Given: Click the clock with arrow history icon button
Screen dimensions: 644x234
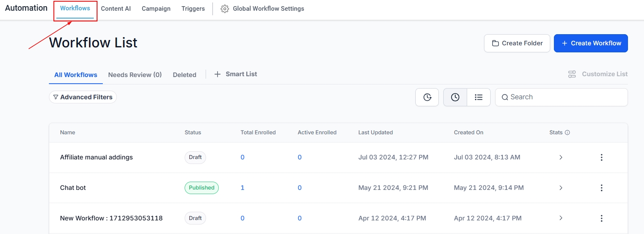Looking at the screenshot, I should point(427,97).
